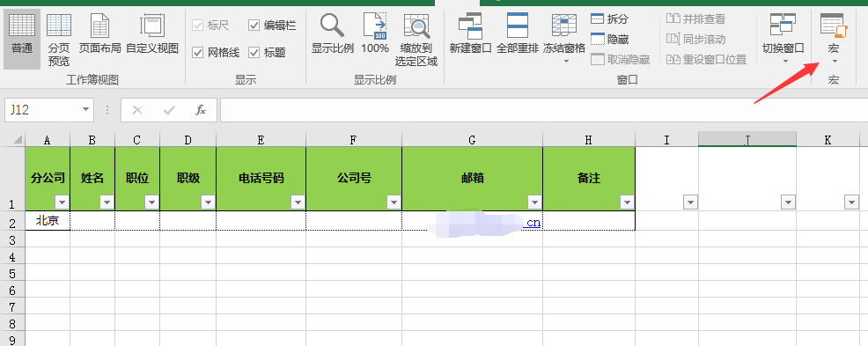The image size is (868, 346).
Task: Toggle the 编辑栏 formula bar checkbox
Action: coord(272,25)
